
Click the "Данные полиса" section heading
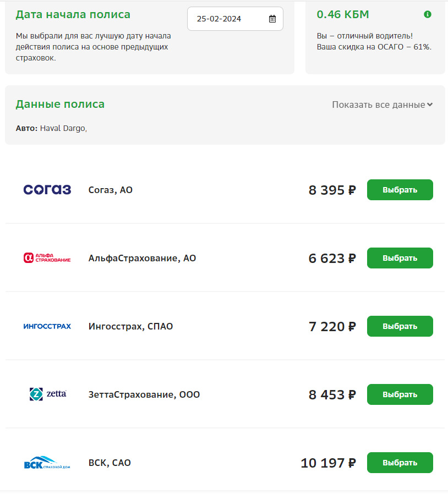tap(60, 104)
